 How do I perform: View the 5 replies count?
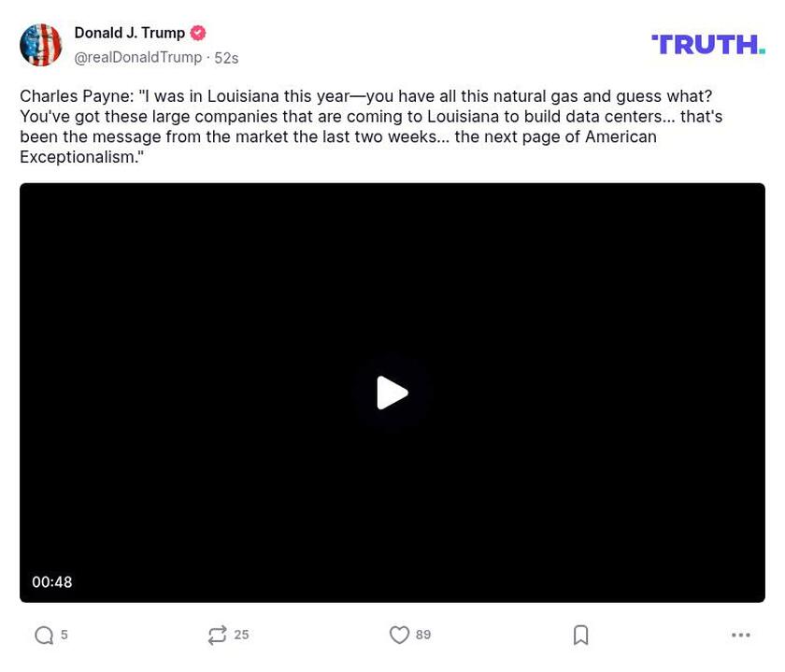(64, 634)
